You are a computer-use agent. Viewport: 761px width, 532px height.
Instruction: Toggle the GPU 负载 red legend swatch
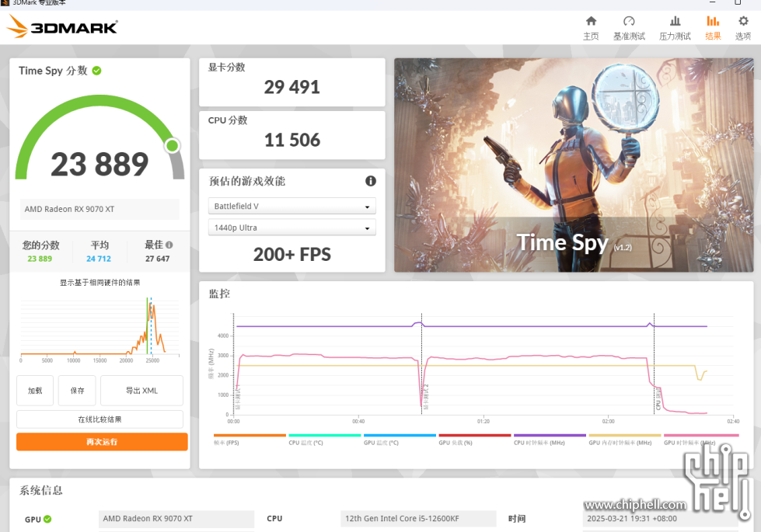[x=475, y=436]
